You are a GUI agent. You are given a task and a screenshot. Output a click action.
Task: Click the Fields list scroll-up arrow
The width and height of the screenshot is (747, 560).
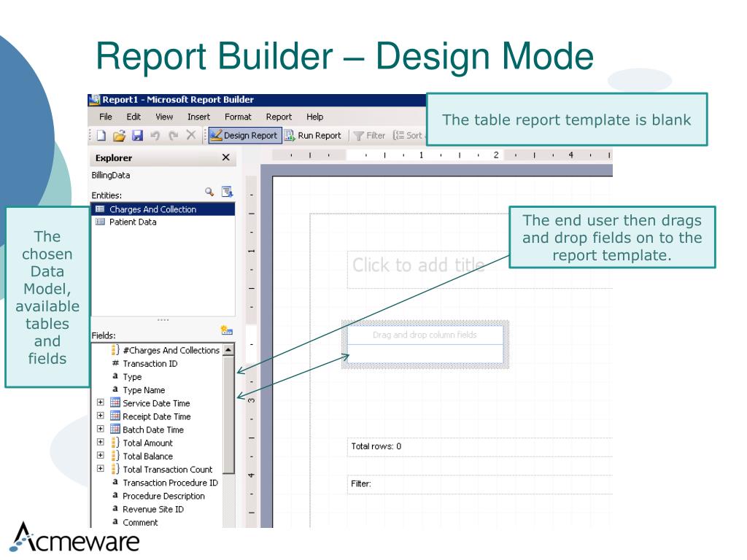tap(228, 349)
